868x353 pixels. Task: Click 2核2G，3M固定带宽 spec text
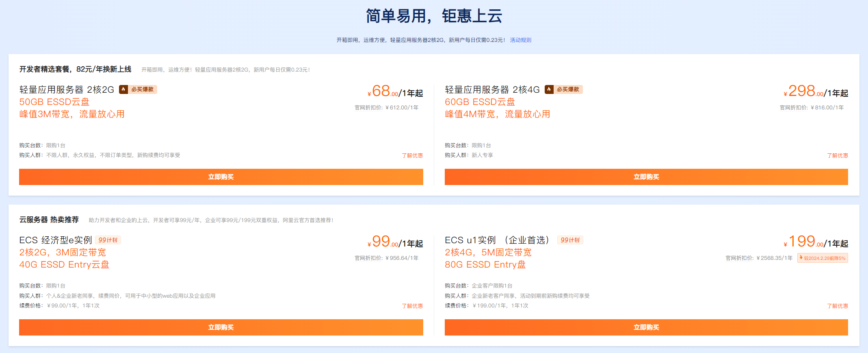coord(63,252)
